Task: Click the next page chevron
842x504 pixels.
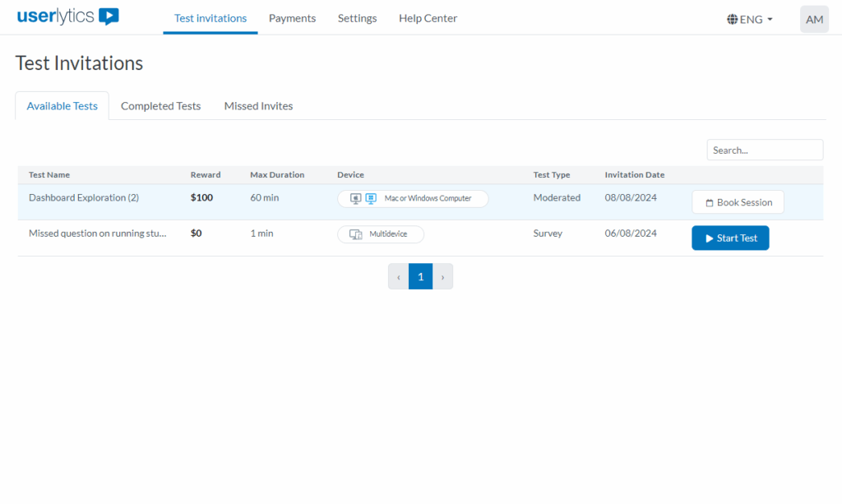Action: tap(443, 276)
